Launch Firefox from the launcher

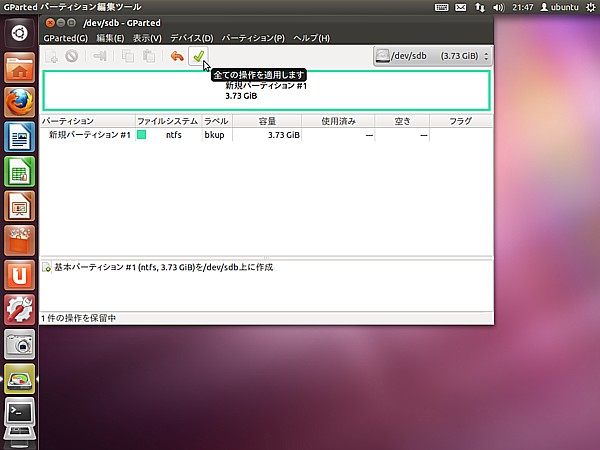[x=19, y=102]
